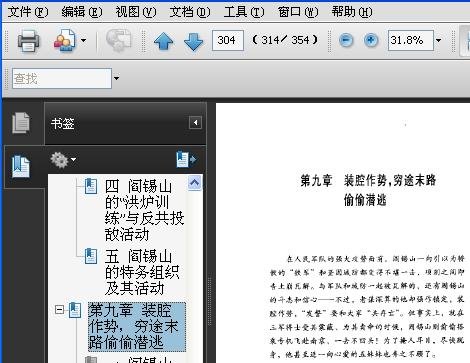Open the 工具(T) menu

244,12
